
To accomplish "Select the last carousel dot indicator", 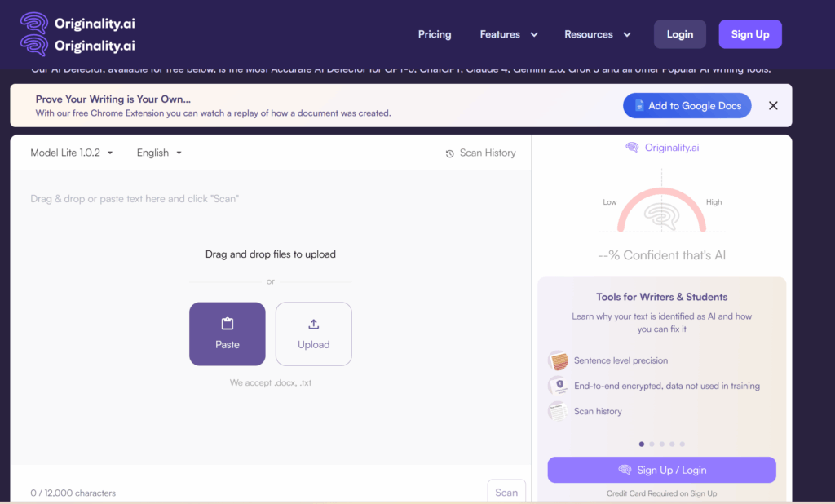I will [683, 444].
